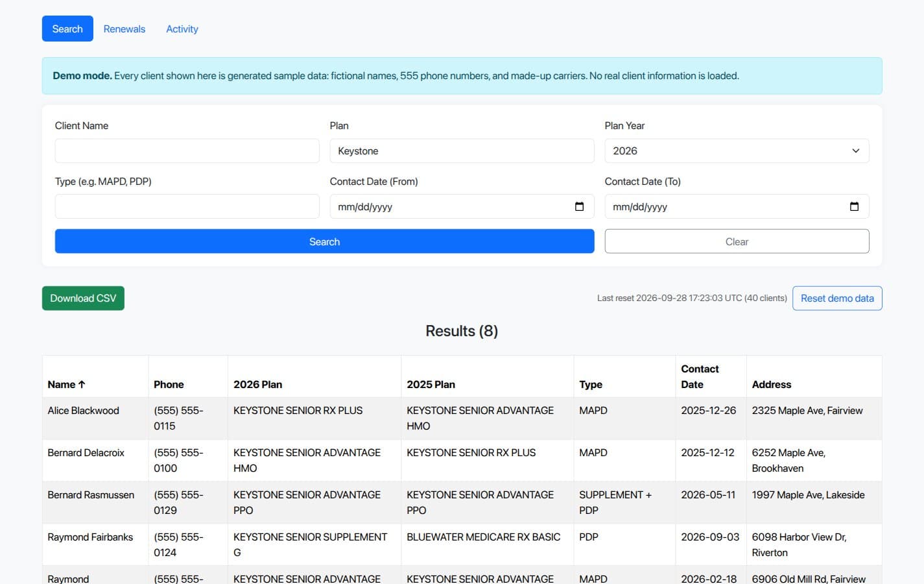Click the SUPPLEMENT + PDP type cell
The width and height of the screenshot is (924, 584).
click(x=624, y=502)
